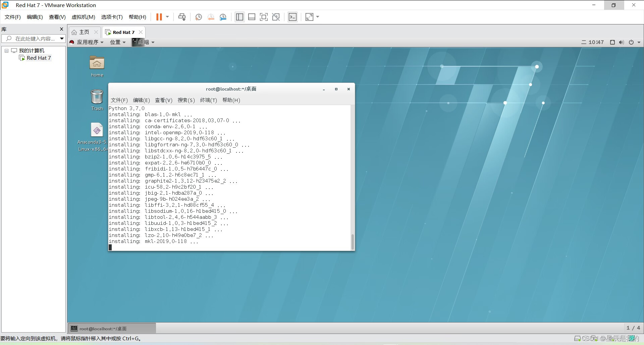Click the power icon in GNOME top bar

point(631,42)
